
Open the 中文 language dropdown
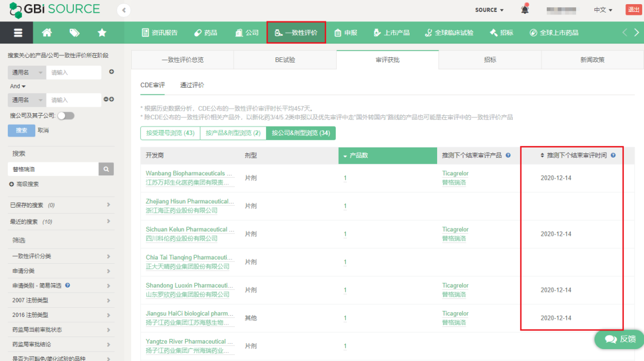602,10
